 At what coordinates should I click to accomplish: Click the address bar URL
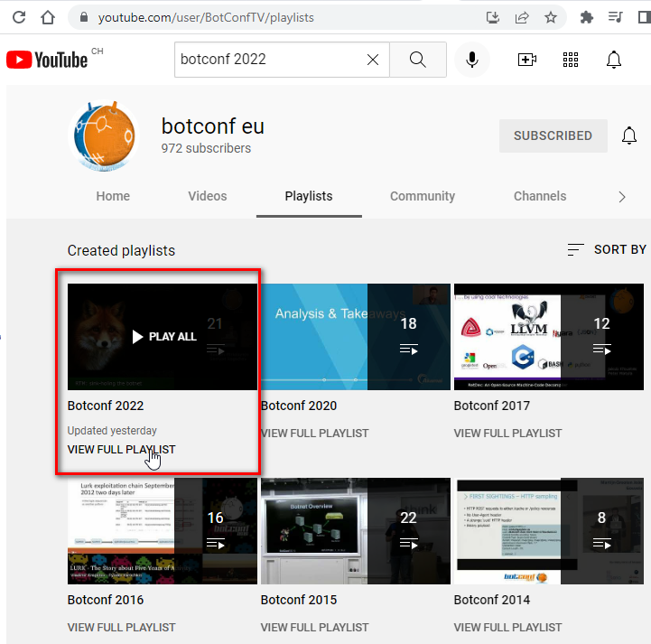tap(206, 17)
